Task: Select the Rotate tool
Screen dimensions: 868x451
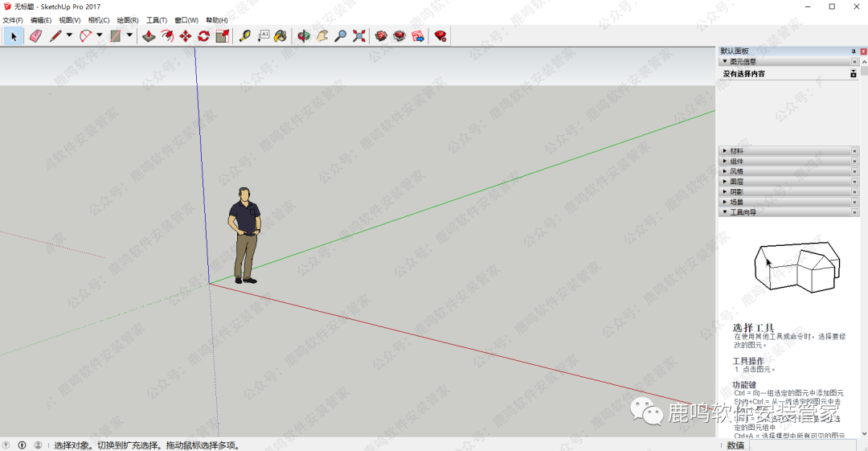Action: tap(204, 35)
